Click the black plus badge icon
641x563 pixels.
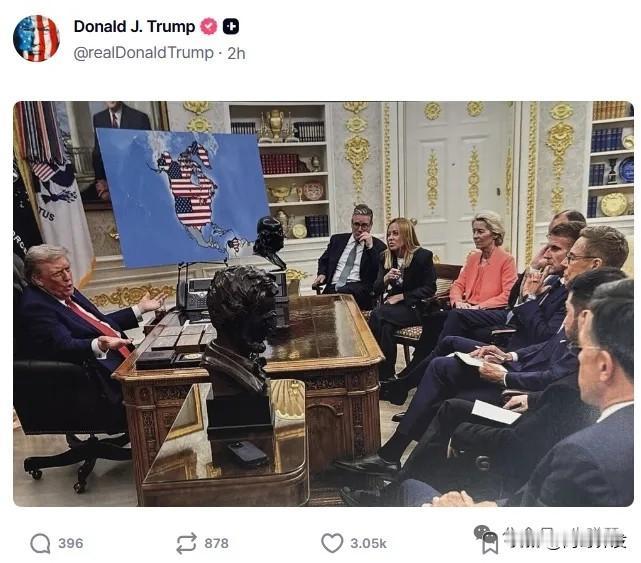tap(231, 27)
